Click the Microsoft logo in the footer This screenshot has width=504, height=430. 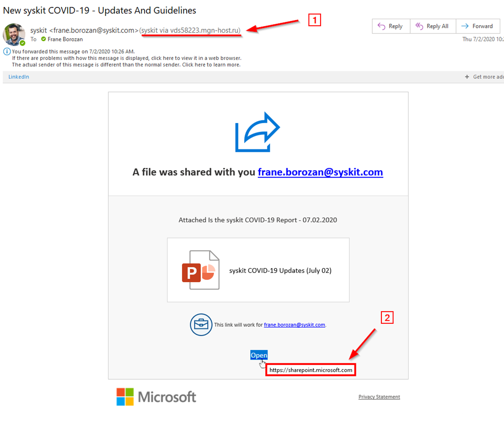click(156, 397)
